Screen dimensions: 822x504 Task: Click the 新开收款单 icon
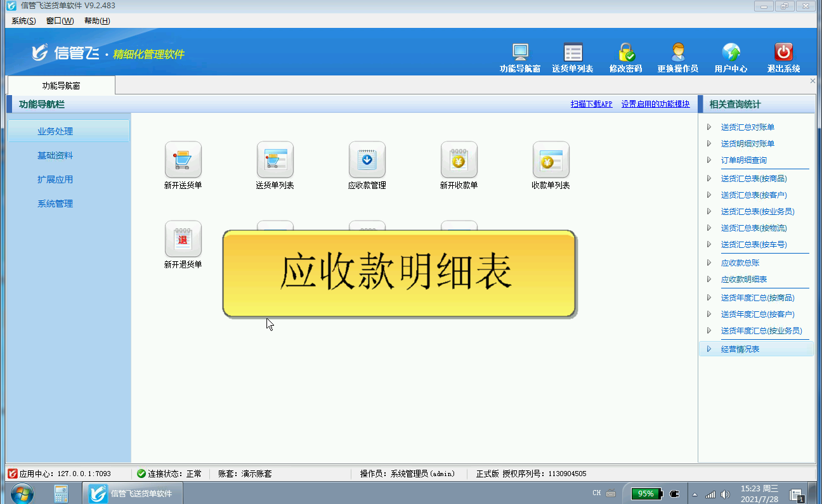[x=459, y=160]
